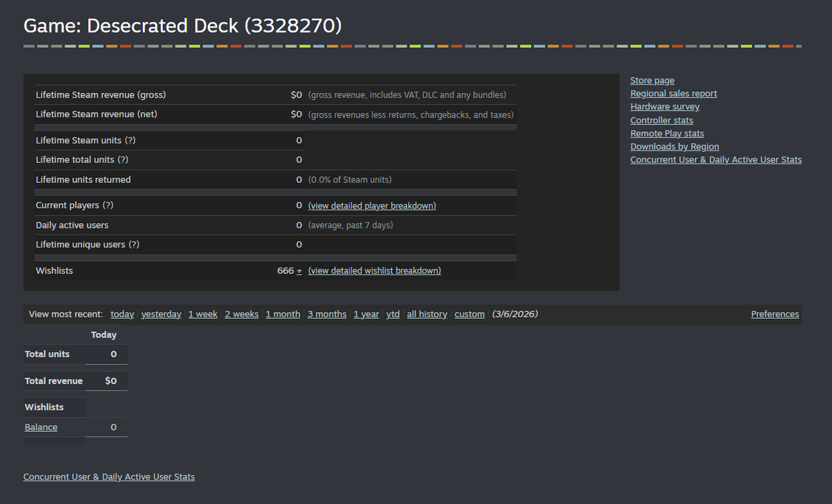Select the 2 weeks range
The image size is (832, 504).
coord(241,314)
